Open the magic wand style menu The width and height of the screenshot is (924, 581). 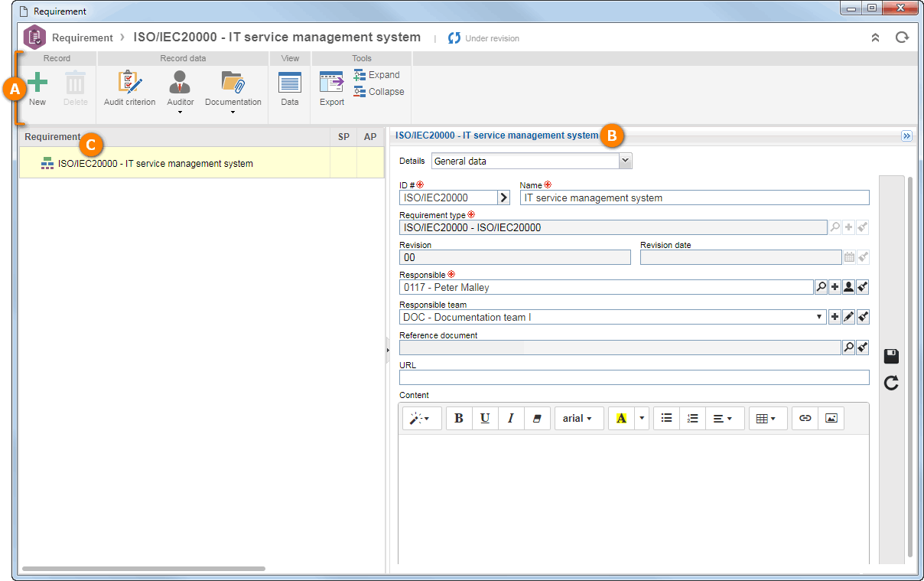point(421,419)
